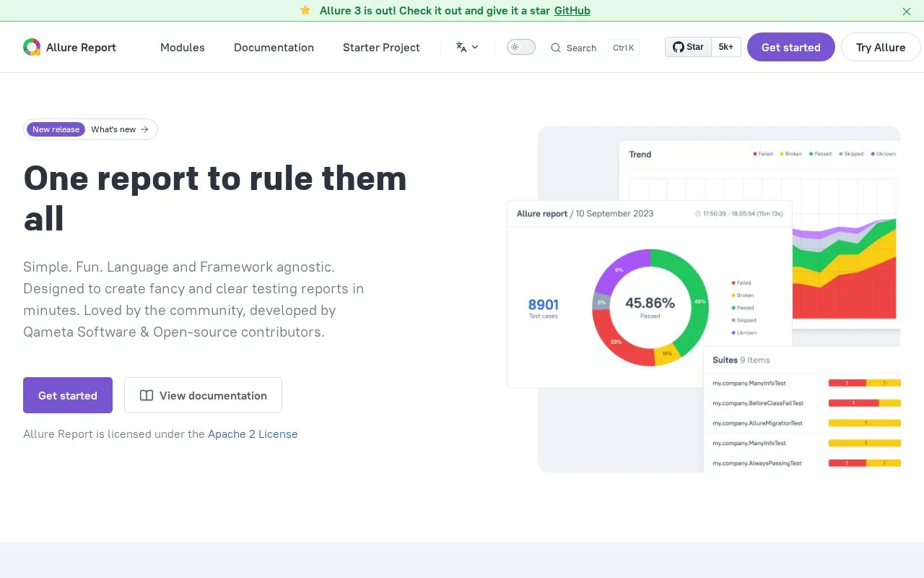Click the Suites 9 items heading
This screenshot has width=924, height=578.
[x=741, y=360]
